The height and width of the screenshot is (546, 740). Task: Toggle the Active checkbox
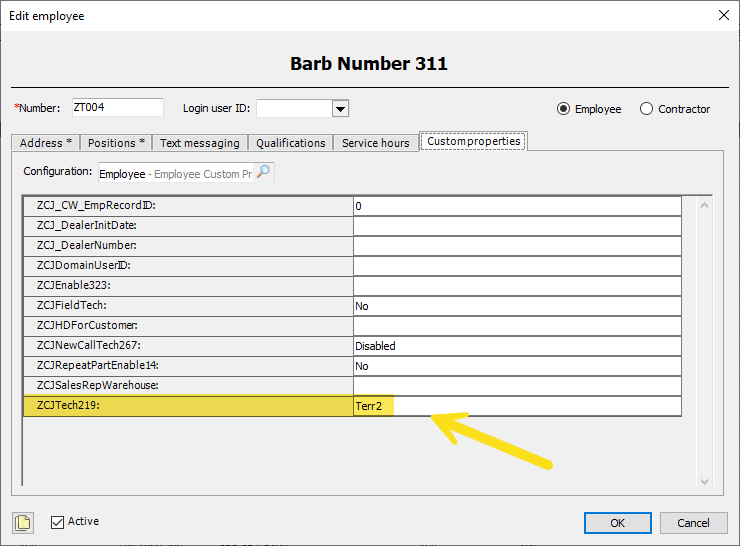click(x=58, y=522)
